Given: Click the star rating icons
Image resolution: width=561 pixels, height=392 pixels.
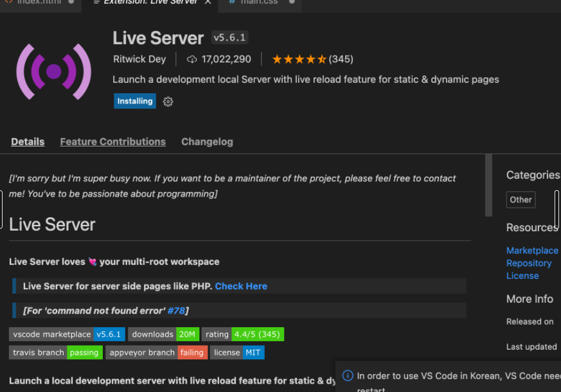Looking at the screenshot, I should pos(299,59).
